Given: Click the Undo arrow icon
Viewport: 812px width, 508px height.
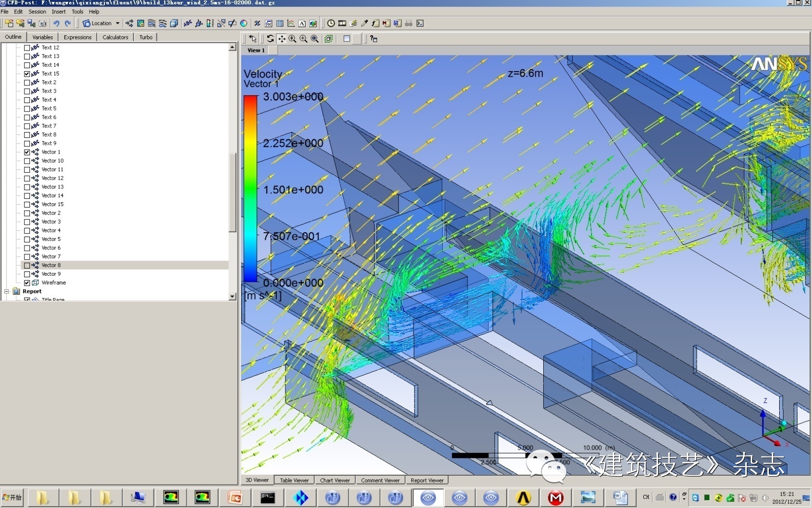Looking at the screenshot, I should 56,23.
